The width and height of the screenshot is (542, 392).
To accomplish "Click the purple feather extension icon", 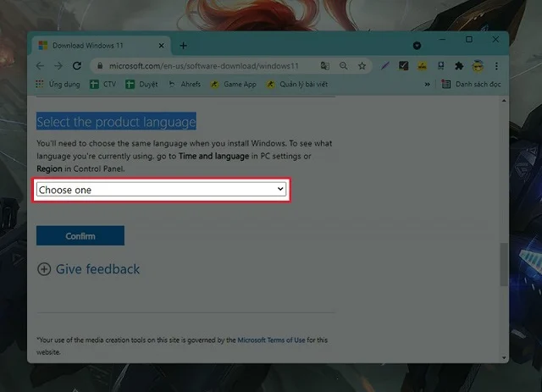I will point(385,66).
